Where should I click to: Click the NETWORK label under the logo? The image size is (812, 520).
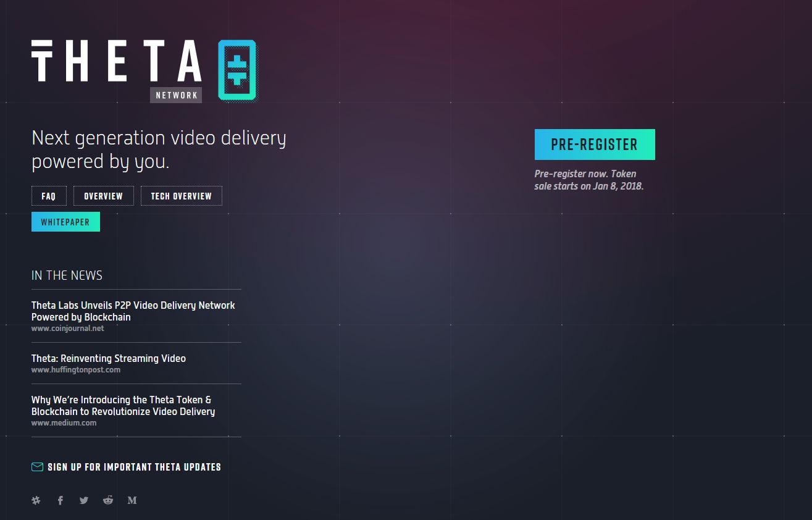coord(176,95)
